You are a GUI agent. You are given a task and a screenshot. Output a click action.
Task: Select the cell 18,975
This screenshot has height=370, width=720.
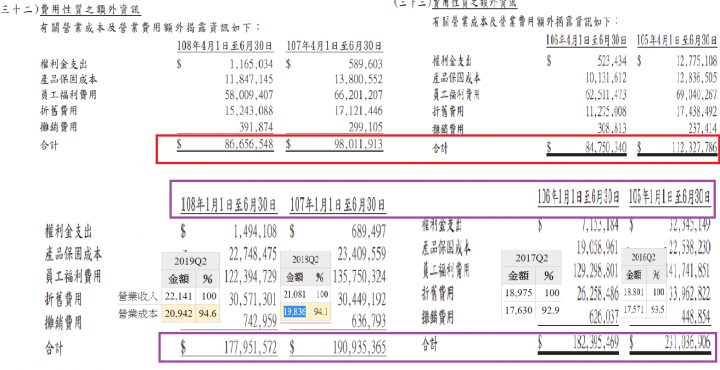click(518, 292)
